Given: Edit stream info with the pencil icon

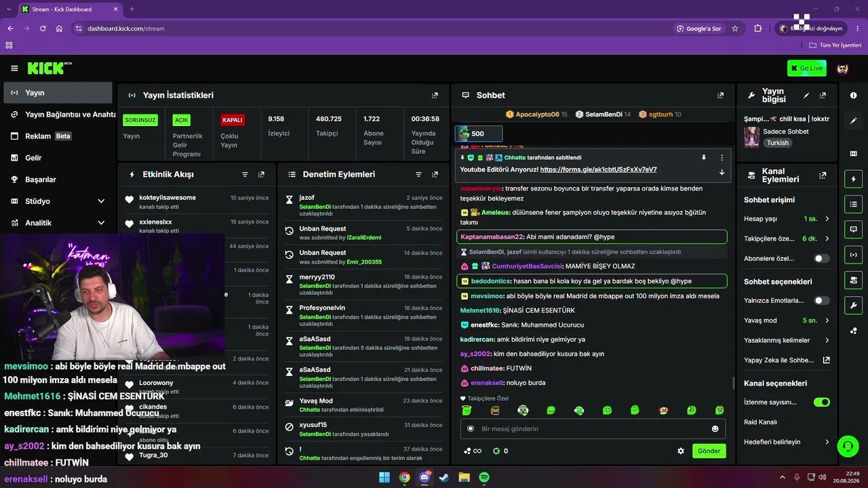Looking at the screenshot, I should click(x=806, y=96).
